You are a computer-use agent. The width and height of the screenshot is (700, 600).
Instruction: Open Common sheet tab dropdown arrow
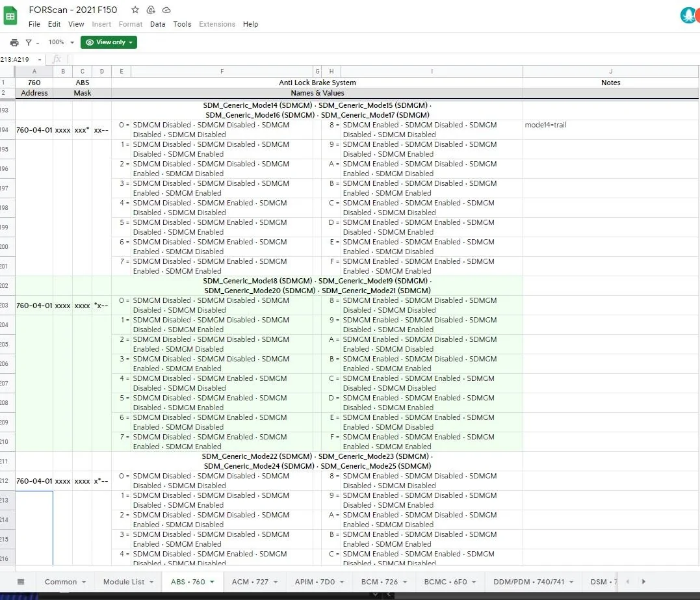[83, 582]
